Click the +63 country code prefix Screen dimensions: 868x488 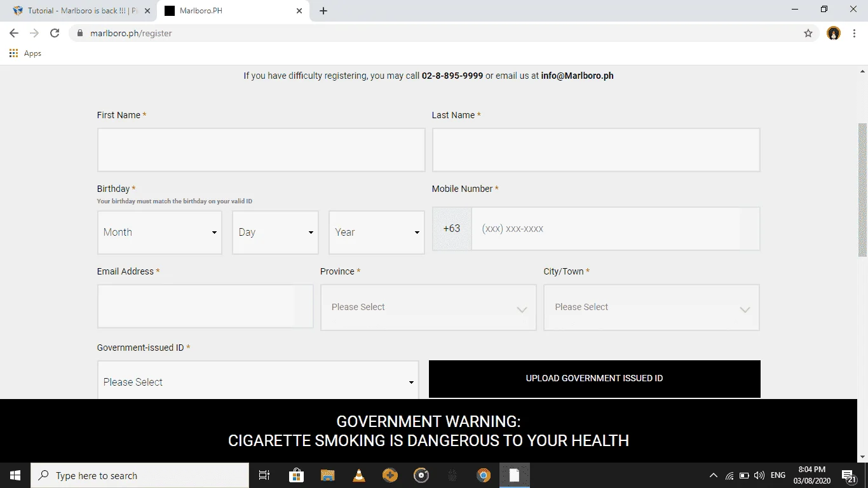click(452, 229)
